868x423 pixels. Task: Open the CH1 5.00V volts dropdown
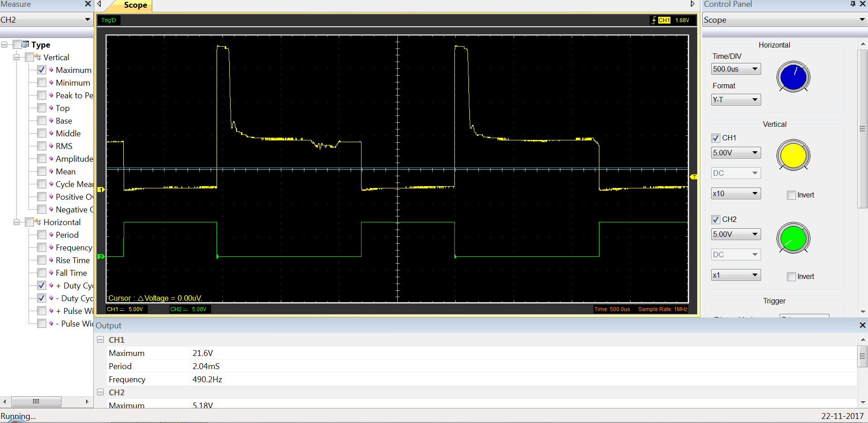736,153
